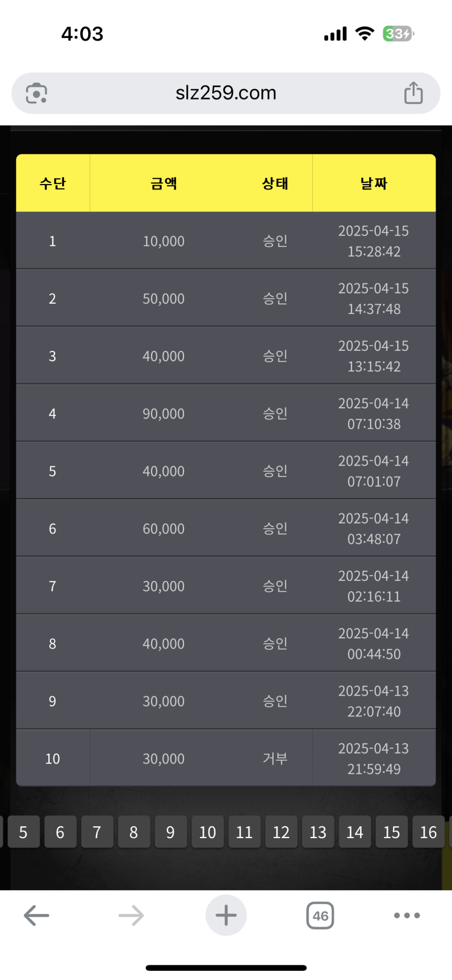Open tab switcher showing 46 tabs
The width and height of the screenshot is (452, 980).
[320, 916]
